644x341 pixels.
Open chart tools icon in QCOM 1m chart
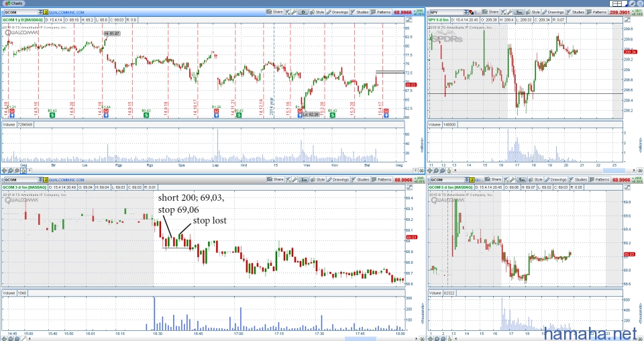[287, 179]
